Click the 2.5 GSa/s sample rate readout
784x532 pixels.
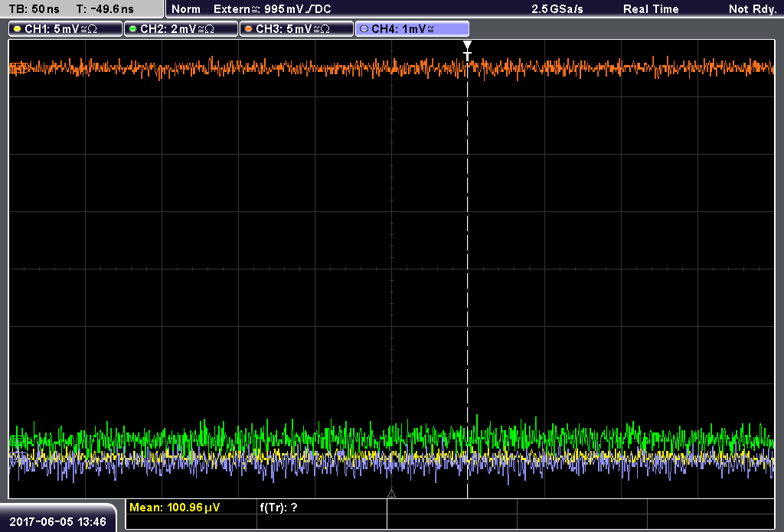pos(557,9)
